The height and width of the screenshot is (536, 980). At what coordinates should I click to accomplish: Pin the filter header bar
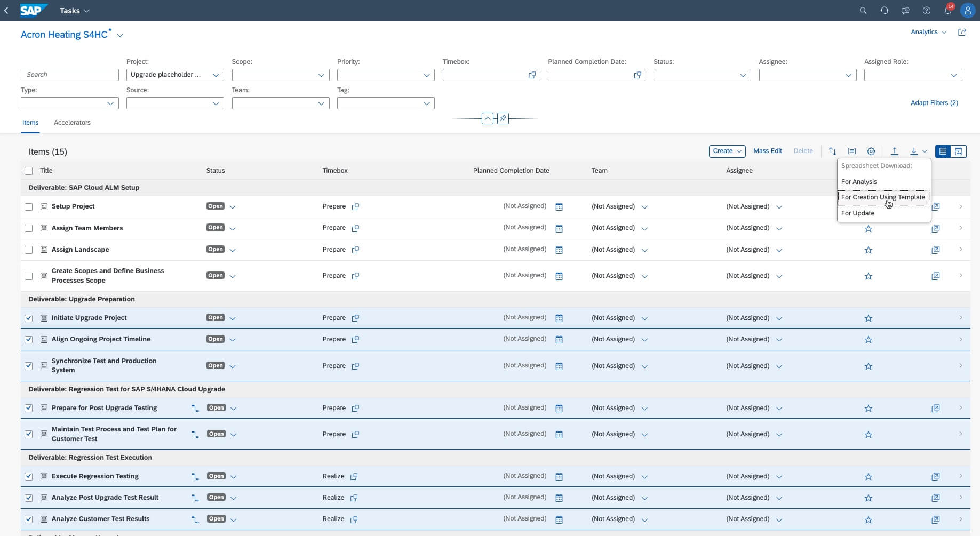(503, 118)
